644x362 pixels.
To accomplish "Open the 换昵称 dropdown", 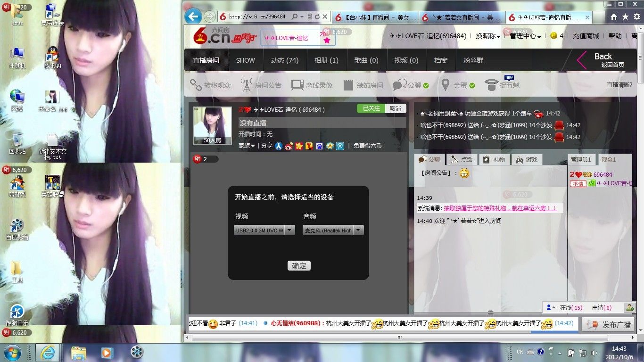I will tap(488, 36).
